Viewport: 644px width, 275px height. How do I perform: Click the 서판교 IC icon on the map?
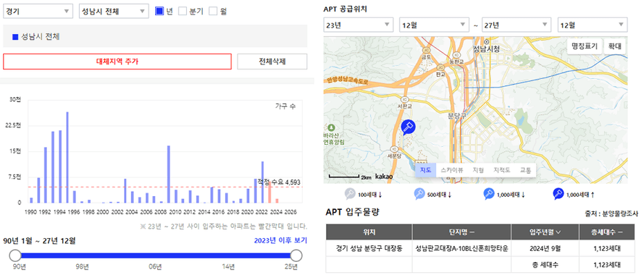(x=404, y=98)
